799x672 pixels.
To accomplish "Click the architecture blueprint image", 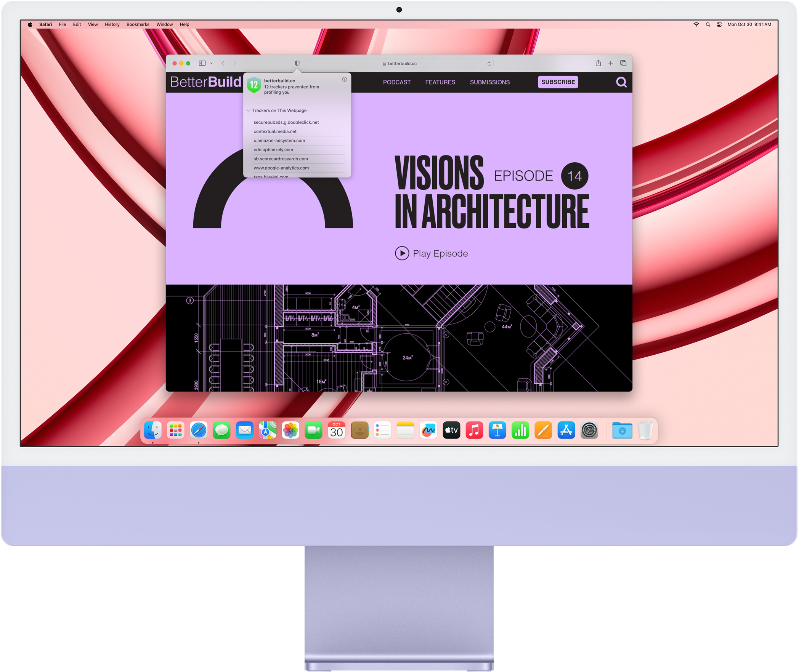I will coord(399,338).
